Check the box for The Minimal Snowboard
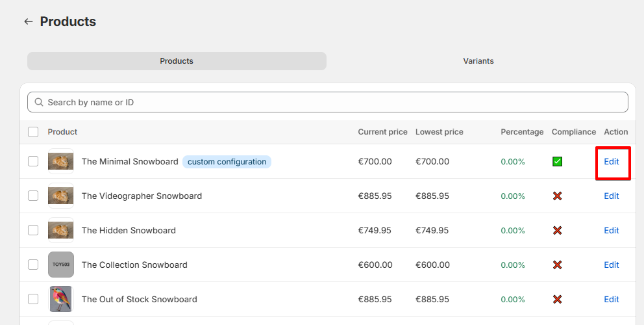The image size is (644, 325). pos(33,161)
